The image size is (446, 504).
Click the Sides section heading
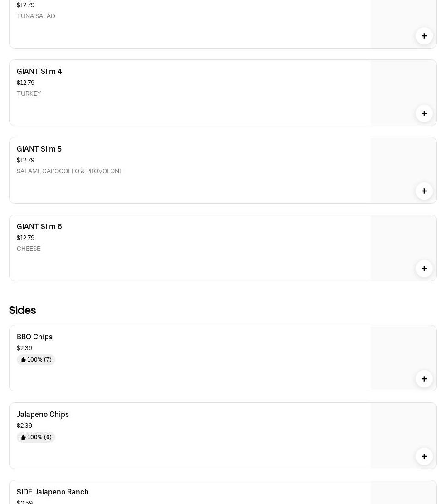click(x=22, y=310)
